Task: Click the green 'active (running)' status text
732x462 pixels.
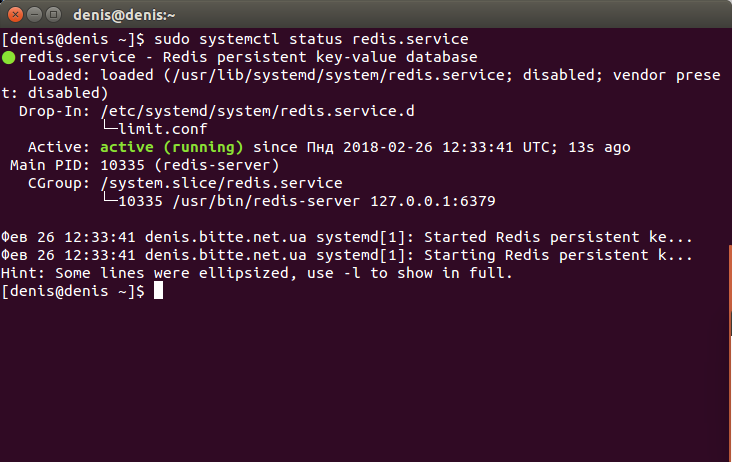Action: [x=172, y=147]
